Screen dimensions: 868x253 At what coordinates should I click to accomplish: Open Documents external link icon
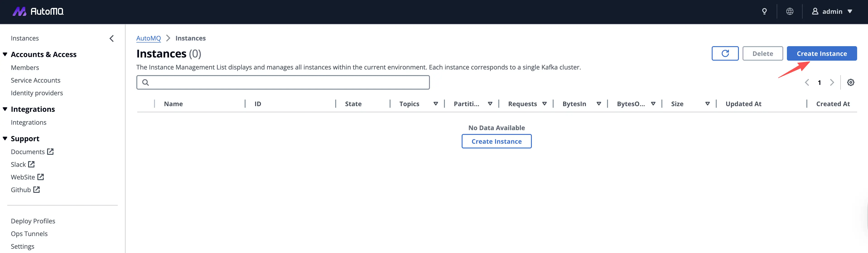50,152
